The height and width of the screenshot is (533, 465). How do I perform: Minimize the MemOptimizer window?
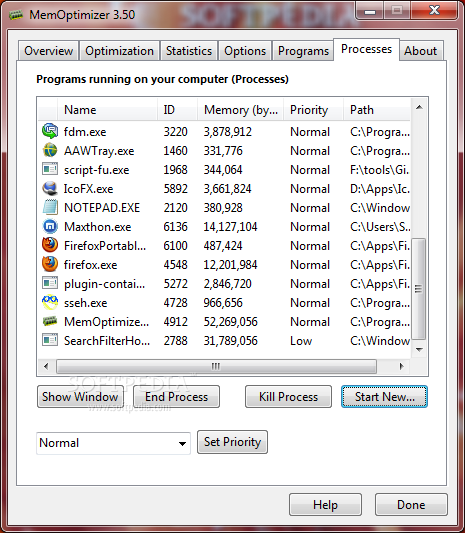pyautogui.click(x=370, y=11)
